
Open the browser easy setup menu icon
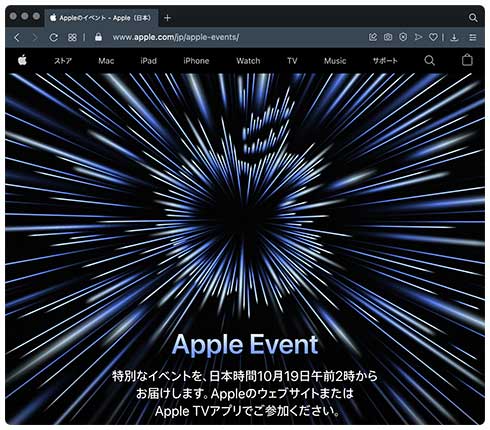(x=472, y=37)
